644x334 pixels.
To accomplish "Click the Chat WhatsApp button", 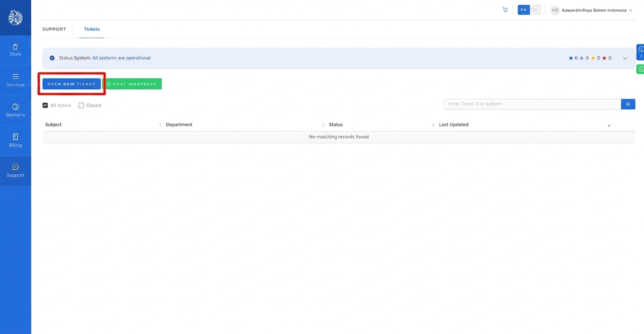I will coord(132,84).
